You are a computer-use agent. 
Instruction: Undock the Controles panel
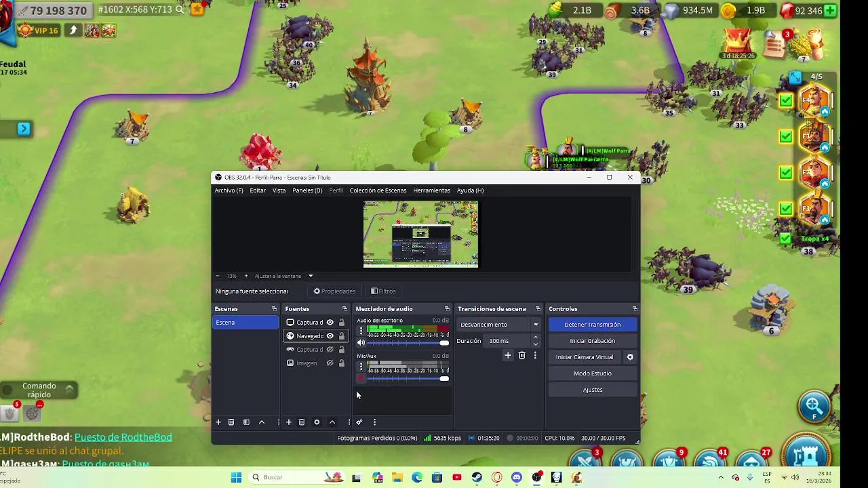pyautogui.click(x=635, y=309)
